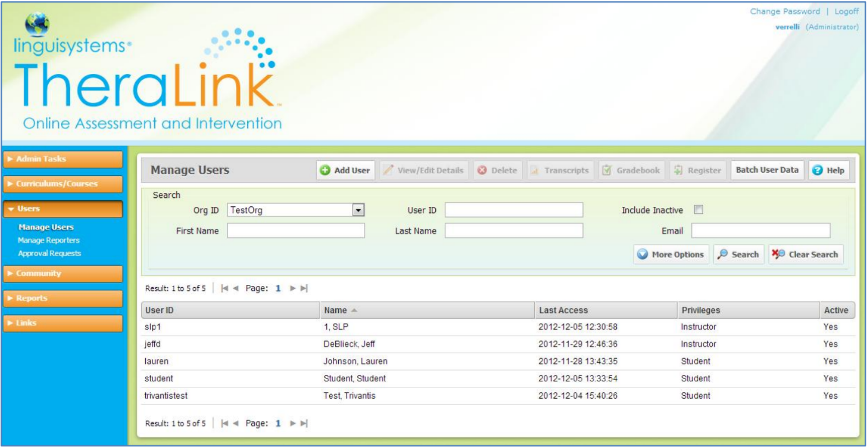Go to first page in bottom pager
The height and width of the screenshot is (448, 868).
tap(225, 423)
